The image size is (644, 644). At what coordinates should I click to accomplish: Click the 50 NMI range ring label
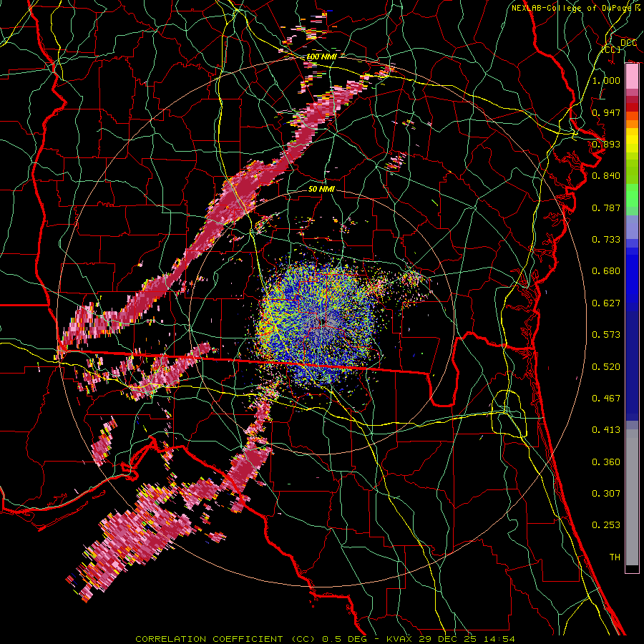pyautogui.click(x=321, y=189)
